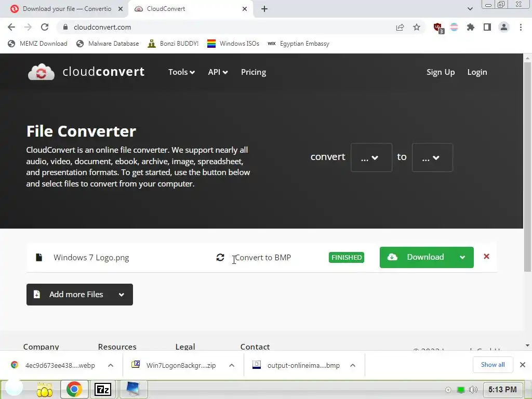Click the Windows 7 Logo.png file name
Image resolution: width=532 pixels, height=399 pixels.
(91, 258)
